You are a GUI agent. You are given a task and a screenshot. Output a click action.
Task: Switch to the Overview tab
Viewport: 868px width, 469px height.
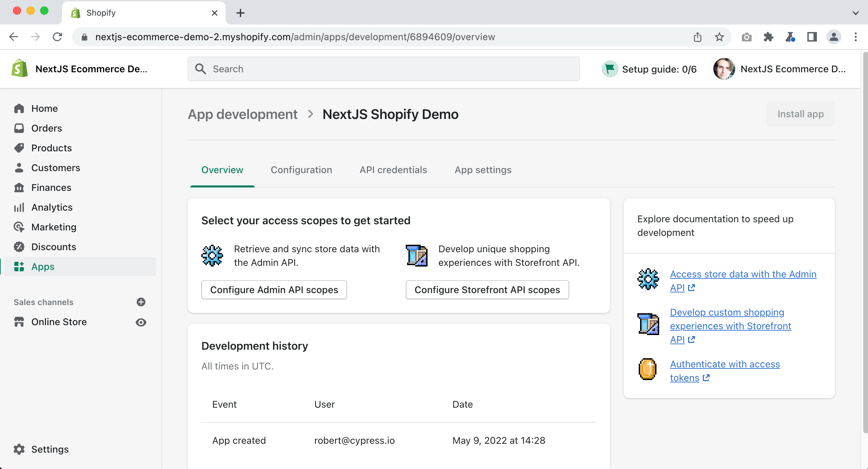coord(222,170)
